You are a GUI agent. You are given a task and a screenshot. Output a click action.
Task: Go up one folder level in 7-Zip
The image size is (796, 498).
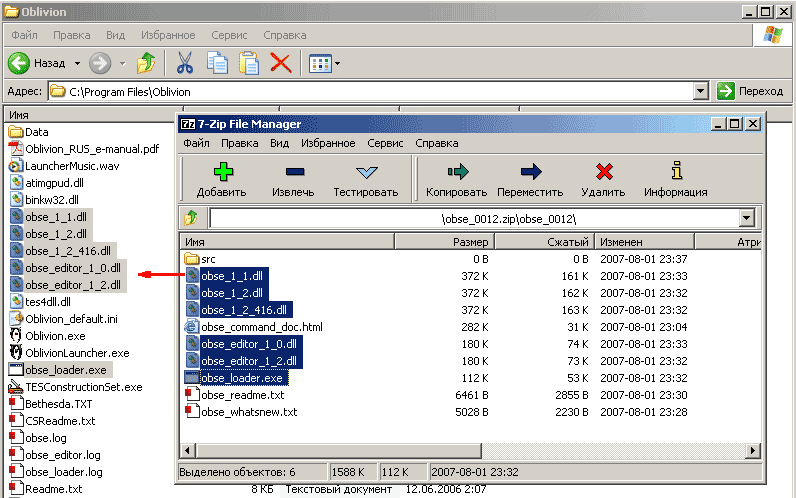coord(192,218)
